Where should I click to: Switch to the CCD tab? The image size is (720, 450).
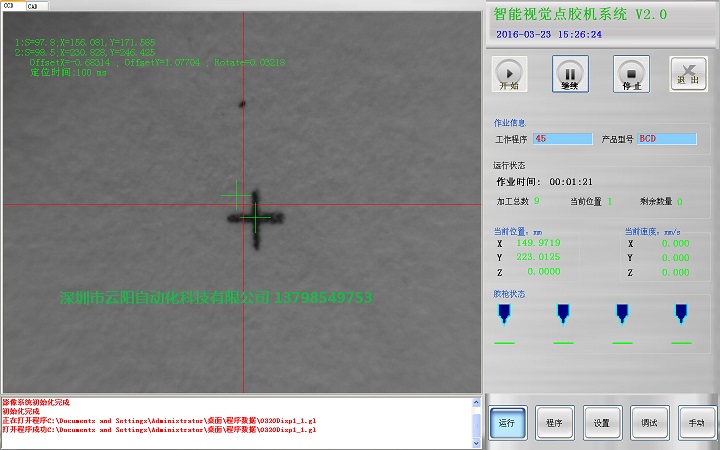10,5
